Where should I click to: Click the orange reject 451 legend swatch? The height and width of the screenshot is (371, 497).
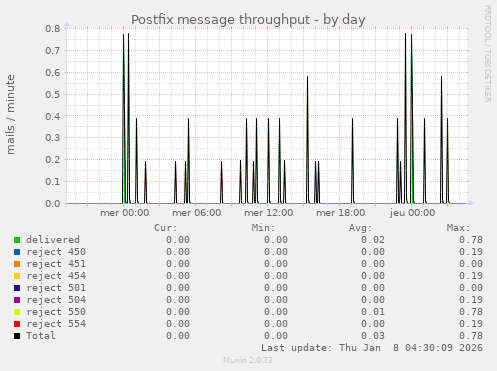(x=17, y=264)
